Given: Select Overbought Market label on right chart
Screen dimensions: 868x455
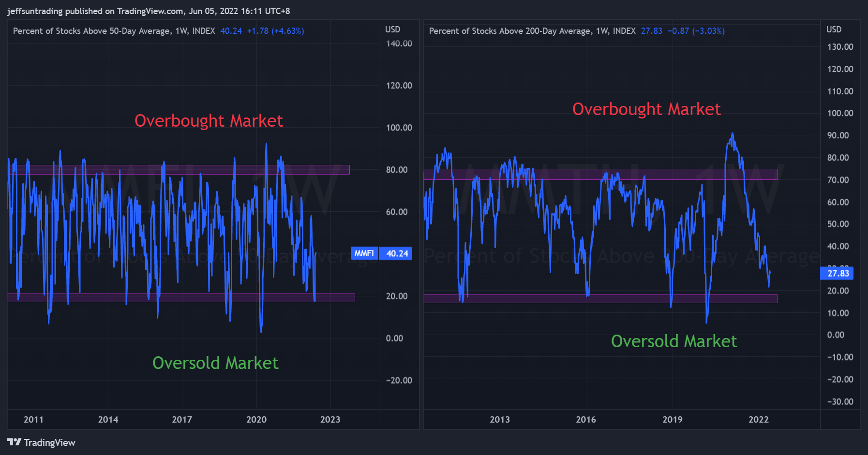Looking at the screenshot, I should click(646, 109).
